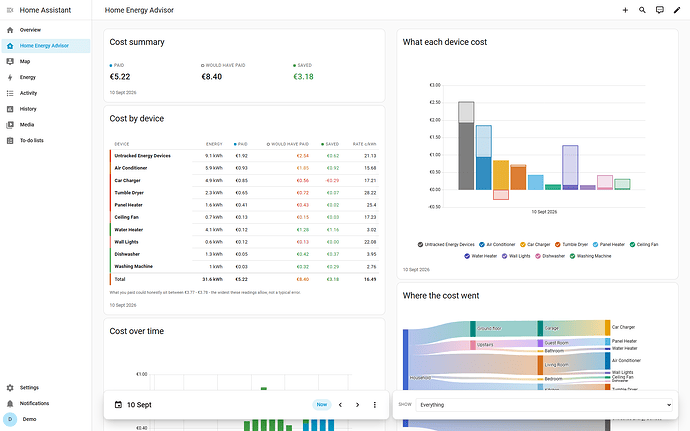Go to previous day with left chevron

point(340,405)
